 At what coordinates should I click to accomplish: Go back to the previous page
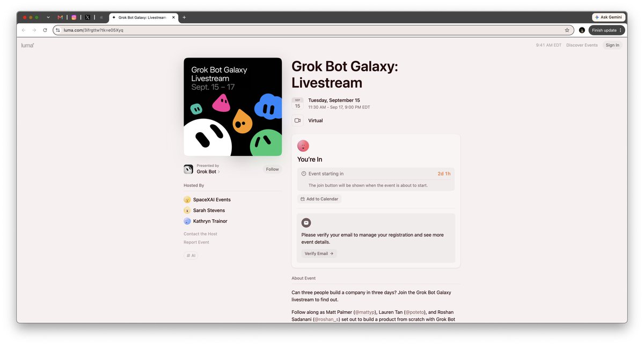tap(23, 30)
